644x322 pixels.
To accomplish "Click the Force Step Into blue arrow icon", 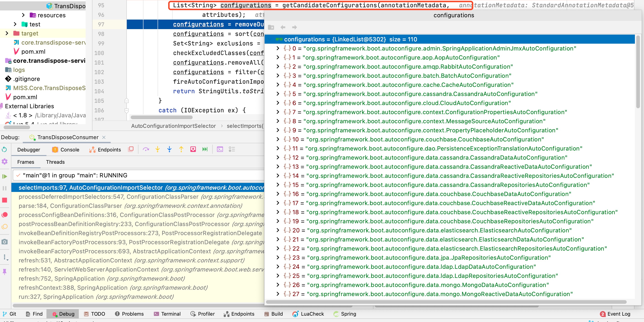I will coord(169,150).
